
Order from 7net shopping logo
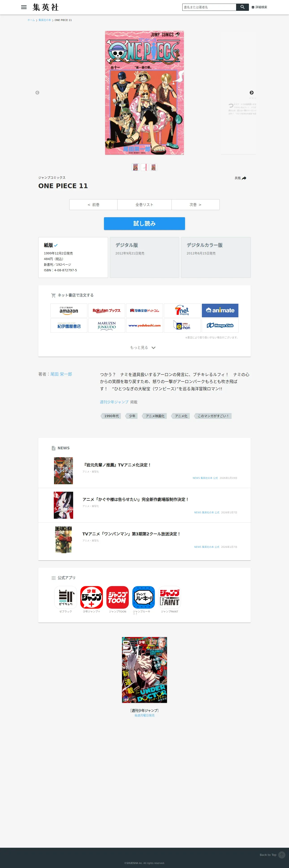pyautogui.click(x=182, y=310)
